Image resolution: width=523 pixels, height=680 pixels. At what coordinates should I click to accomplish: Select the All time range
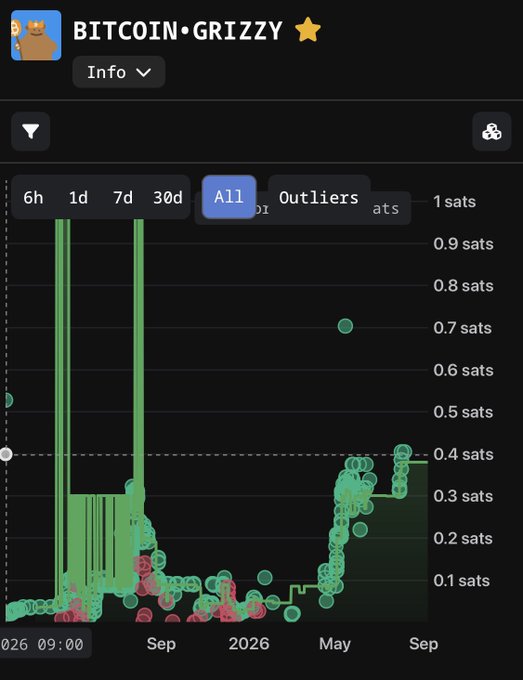point(229,197)
